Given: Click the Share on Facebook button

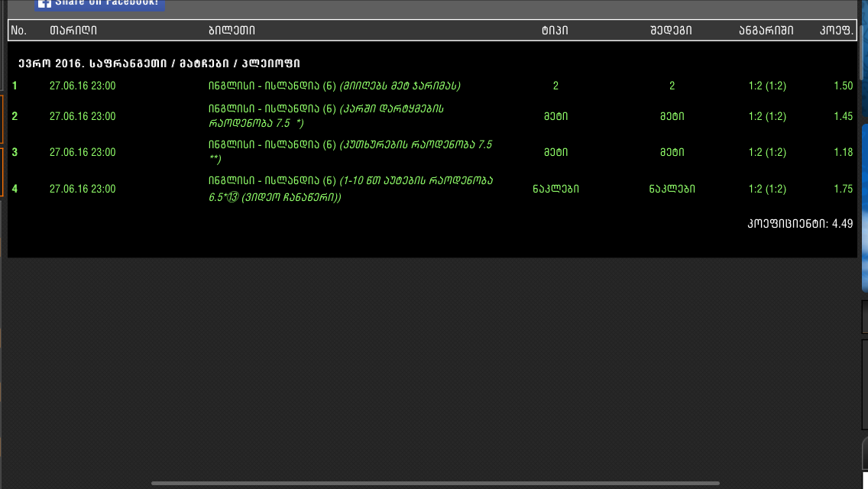Looking at the screenshot, I should [x=99, y=4].
